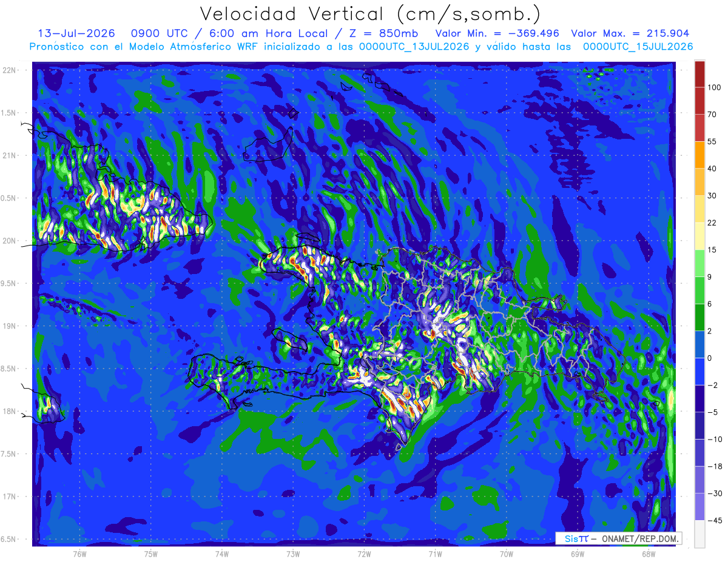This screenshot has height=562, width=728.
Task: Click the "17N" latitude axis label
Action: coord(9,497)
